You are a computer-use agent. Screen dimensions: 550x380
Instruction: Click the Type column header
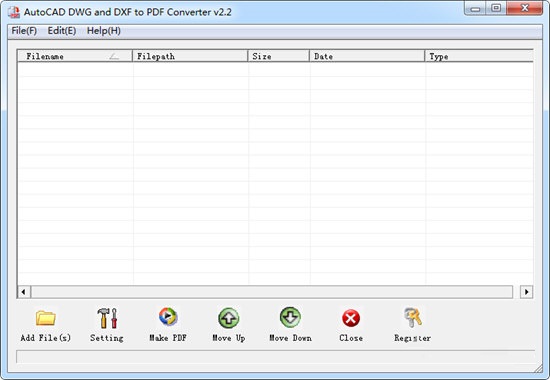(x=479, y=56)
